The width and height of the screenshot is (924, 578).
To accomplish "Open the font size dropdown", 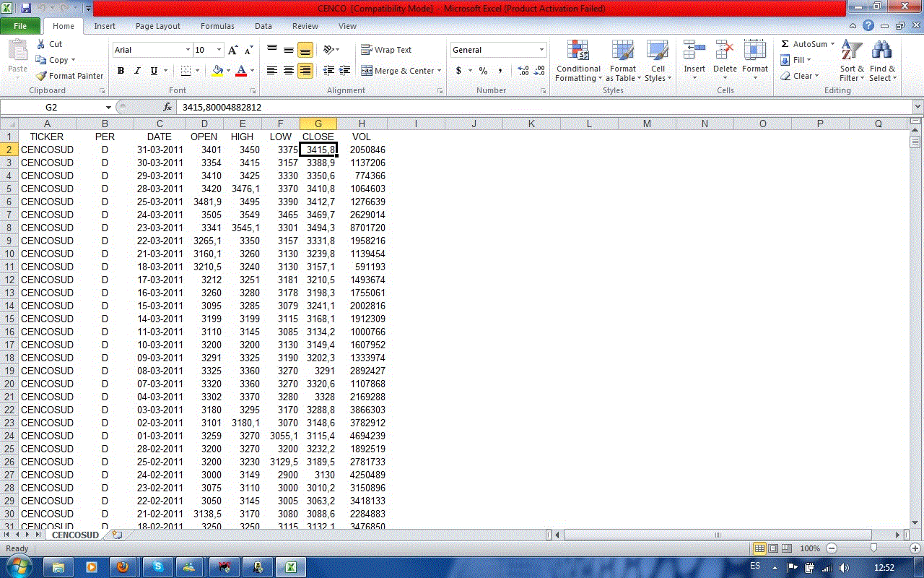I will point(218,50).
